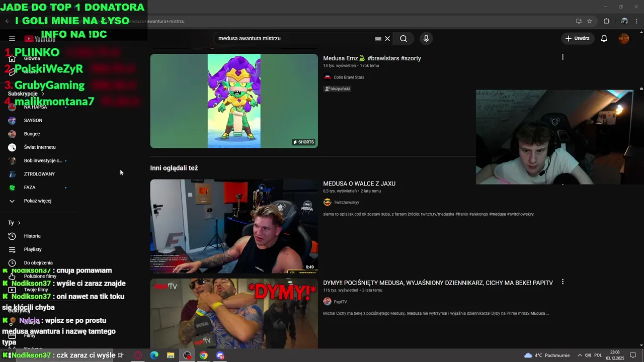Play the Medusa Emz Shorts thumbnail
Viewport: 644px width, 362px height.
point(234,101)
